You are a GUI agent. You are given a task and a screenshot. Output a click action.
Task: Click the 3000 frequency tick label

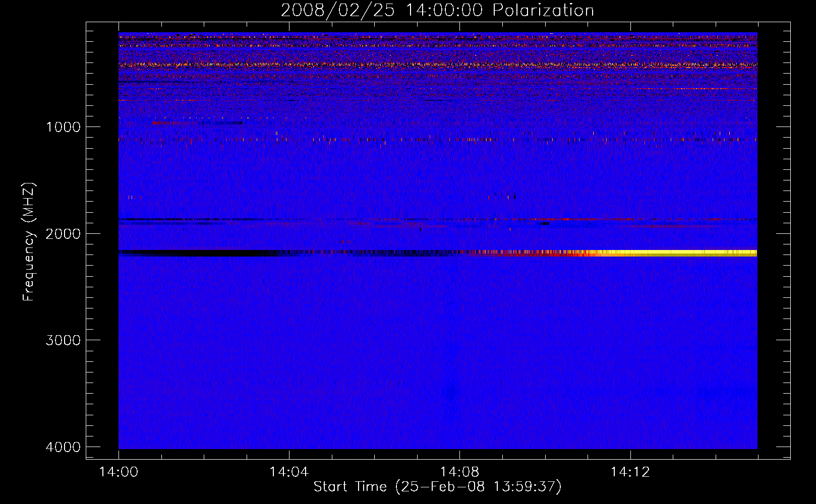63,340
